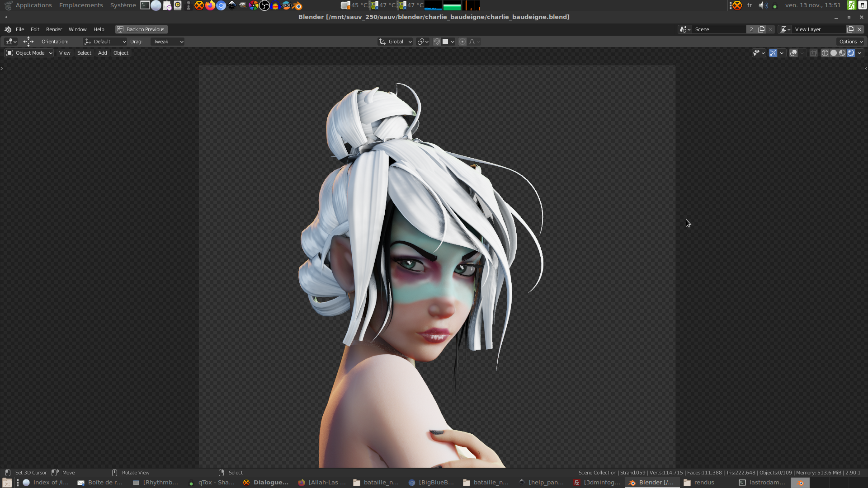Open proportional editing falloff selector
The width and height of the screenshot is (868, 488).
[x=474, y=42]
